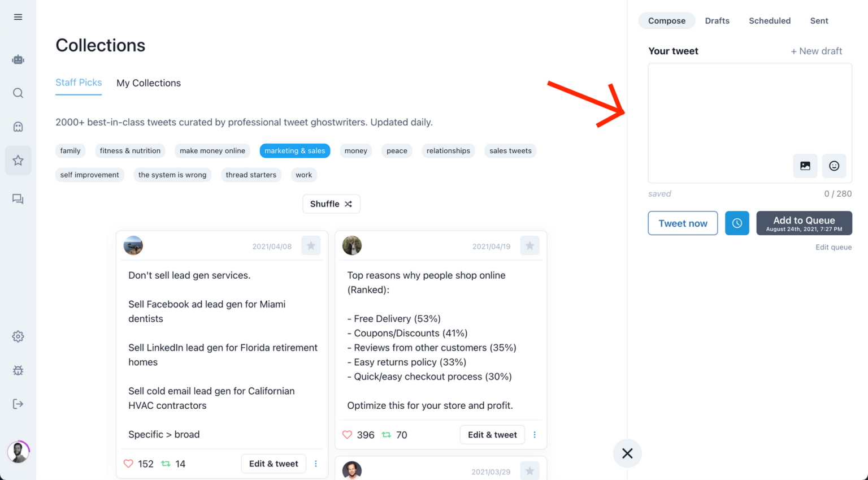The width and height of the screenshot is (868, 480).
Task: Open the three-dot menu beside Edit & tweet
Action: point(535,434)
